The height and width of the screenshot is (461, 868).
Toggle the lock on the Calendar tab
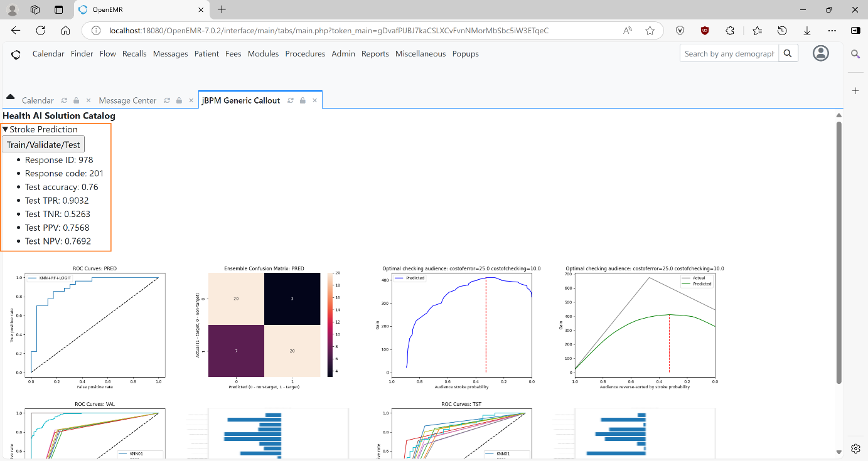[x=76, y=100]
